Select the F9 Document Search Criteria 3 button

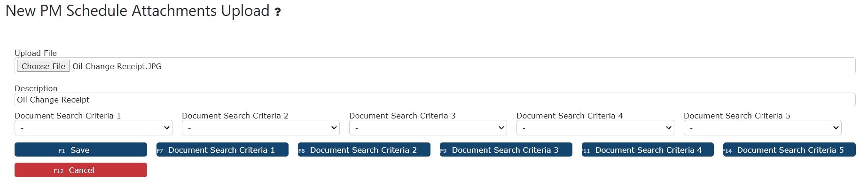(x=506, y=150)
